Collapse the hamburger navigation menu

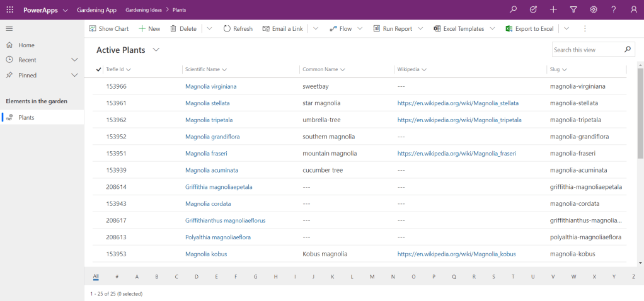tap(9, 29)
